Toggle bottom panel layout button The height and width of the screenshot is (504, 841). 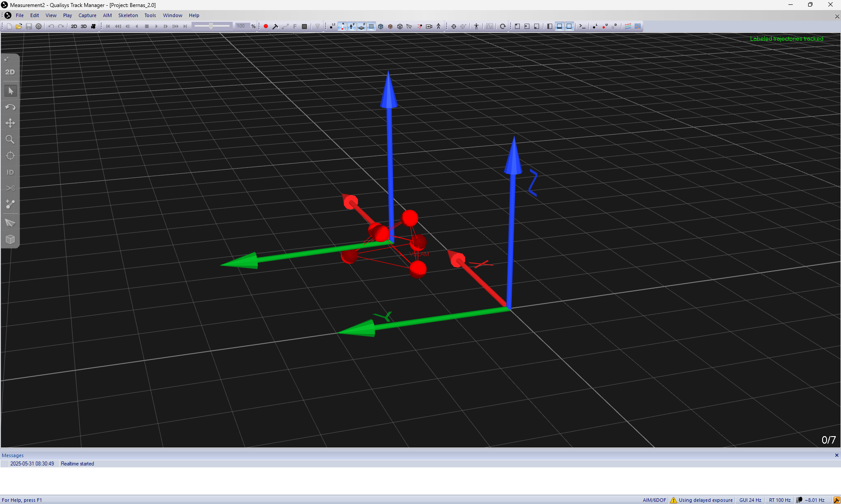(x=560, y=26)
